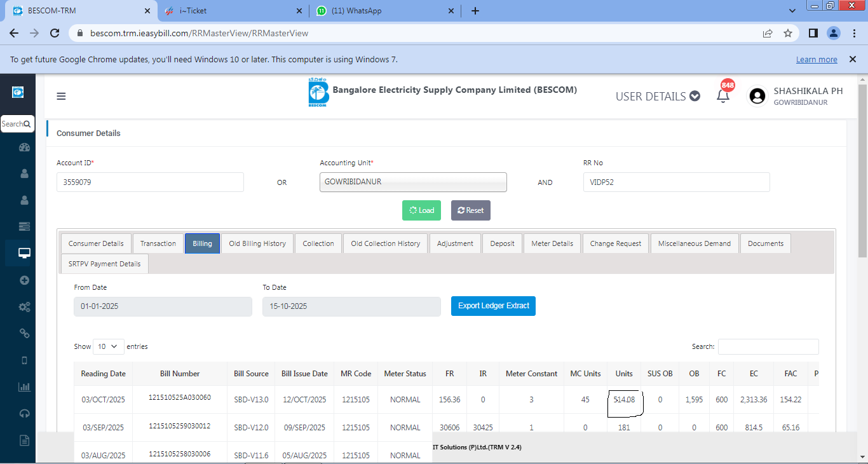Switch to the Meter Details tab

pos(552,243)
